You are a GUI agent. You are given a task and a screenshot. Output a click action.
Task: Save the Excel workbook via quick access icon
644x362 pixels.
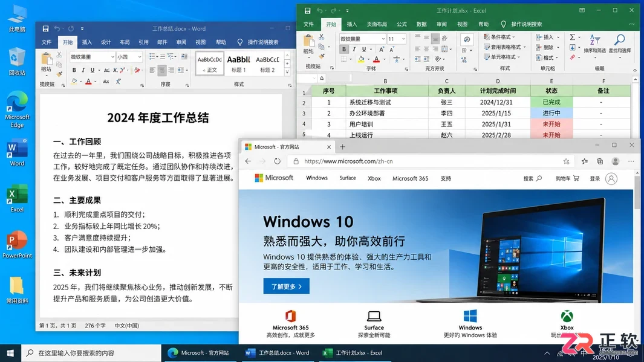[x=307, y=11]
